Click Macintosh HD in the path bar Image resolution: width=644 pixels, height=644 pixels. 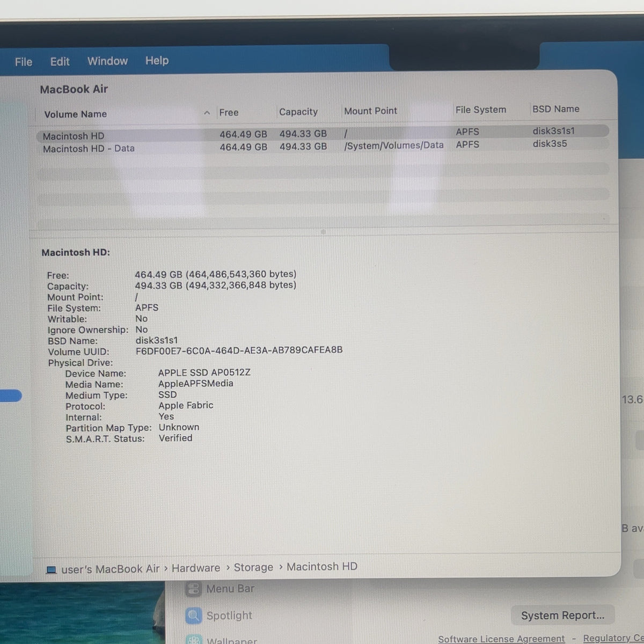click(x=322, y=567)
